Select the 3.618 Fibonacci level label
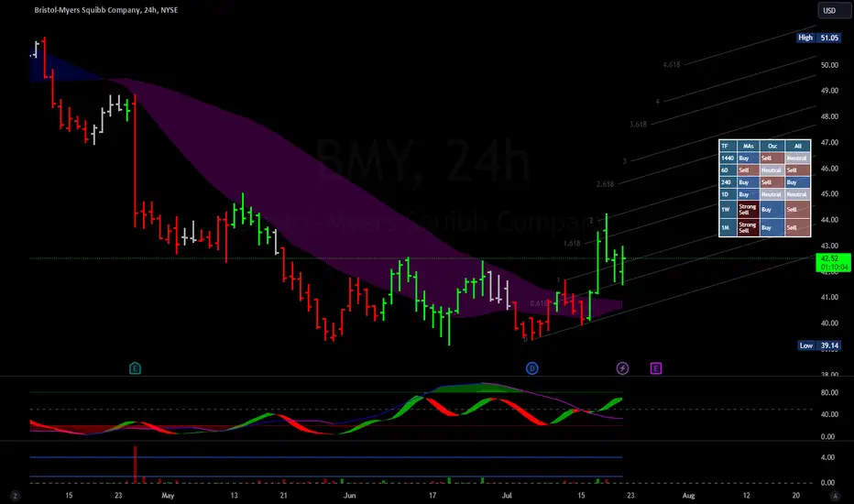The height and width of the screenshot is (504, 854). [638, 125]
